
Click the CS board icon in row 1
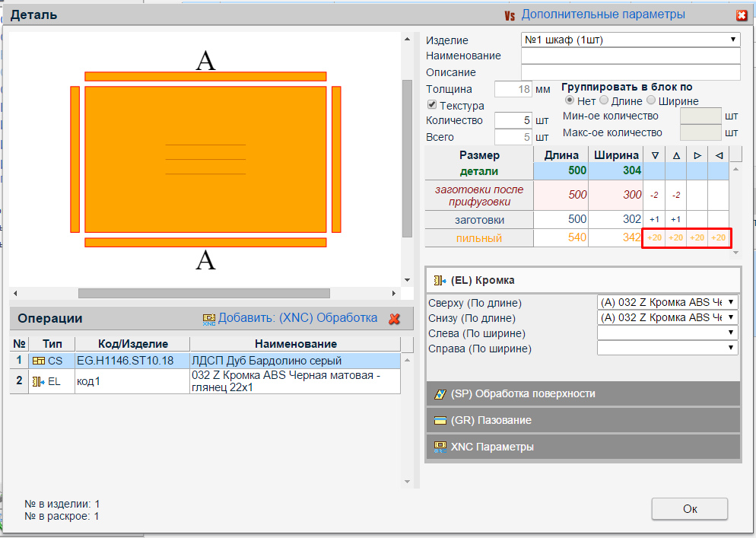coord(39,361)
